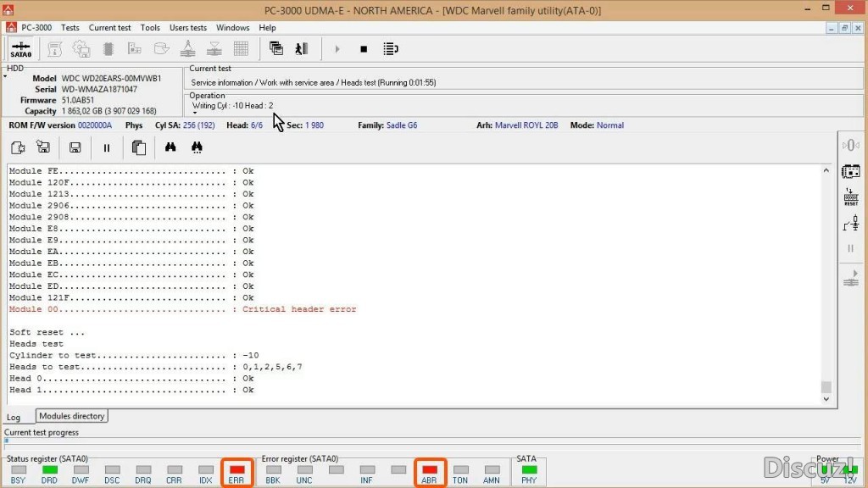Click the Family value Sadle G6
The image size is (868, 488).
[402, 125]
